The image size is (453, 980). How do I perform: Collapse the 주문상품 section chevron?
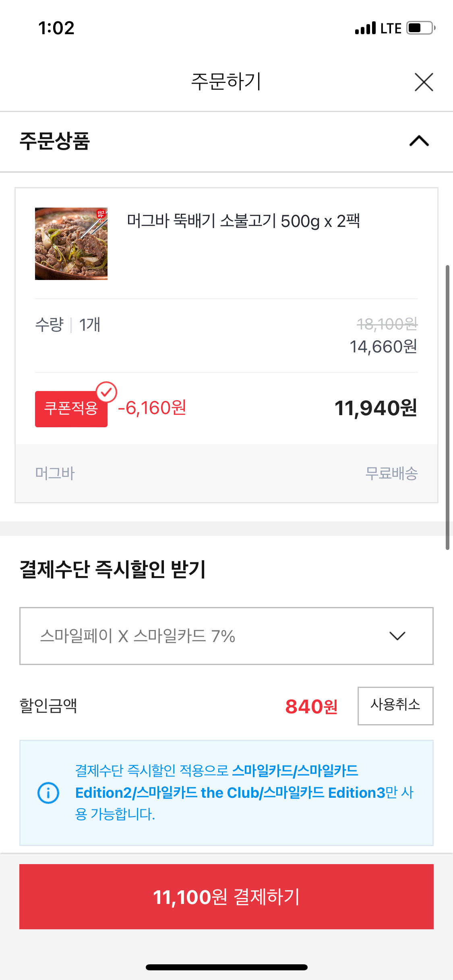tap(419, 141)
